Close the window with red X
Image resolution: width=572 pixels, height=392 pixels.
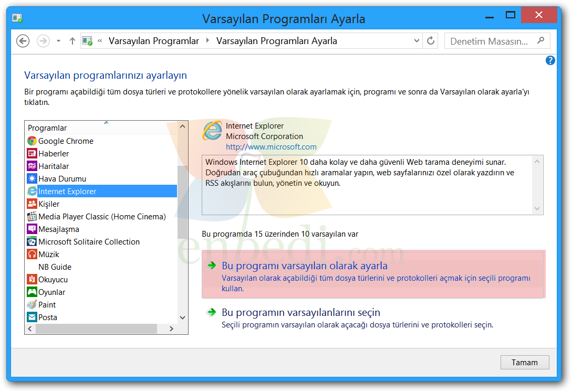[x=539, y=15]
